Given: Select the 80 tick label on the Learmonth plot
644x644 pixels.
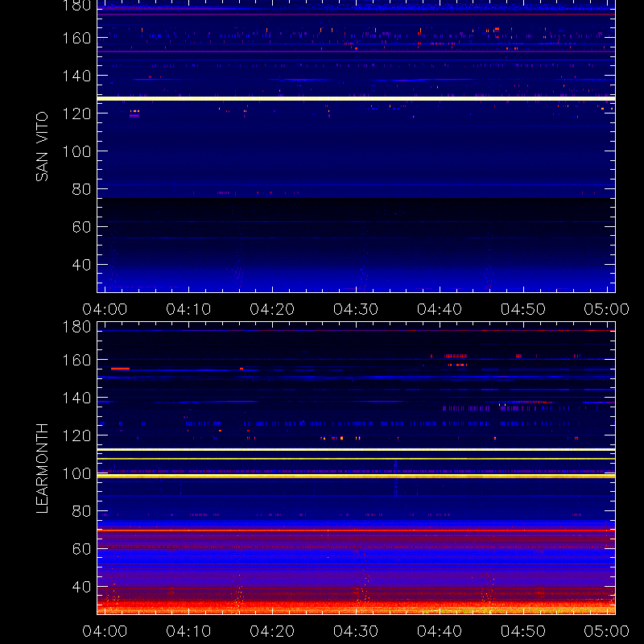Looking at the screenshot, I should (x=82, y=511).
